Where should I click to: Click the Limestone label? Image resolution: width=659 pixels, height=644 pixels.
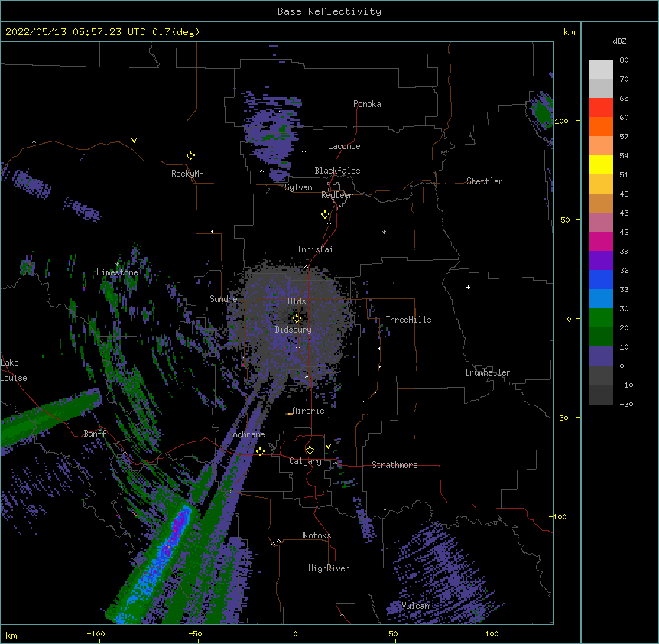(117, 272)
